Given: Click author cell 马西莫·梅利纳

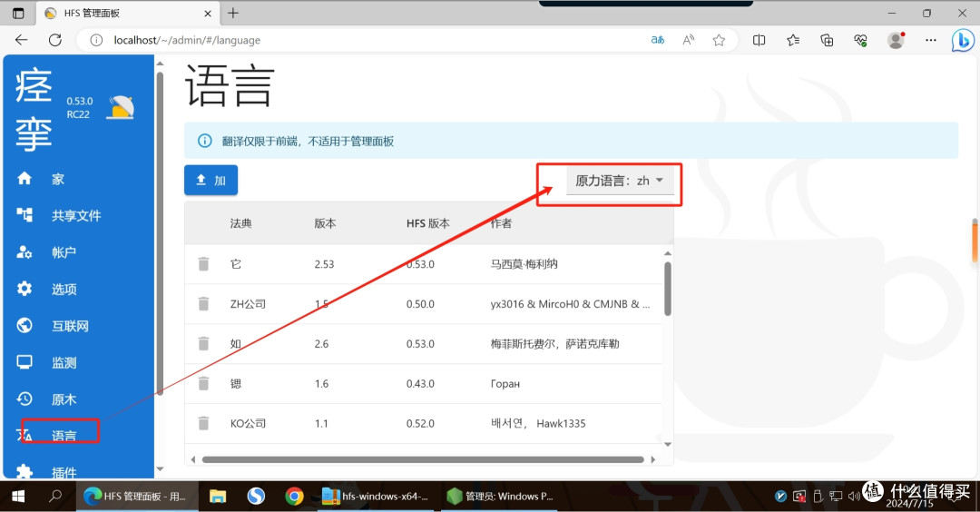Looking at the screenshot, I should [x=524, y=264].
